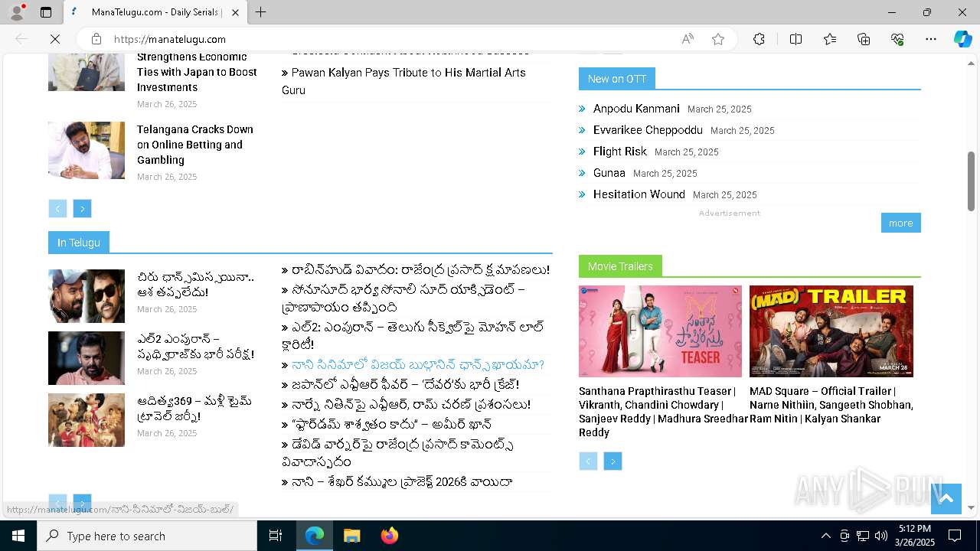Open Telangana Cracks Down on Betting article

(x=196, y=145)
